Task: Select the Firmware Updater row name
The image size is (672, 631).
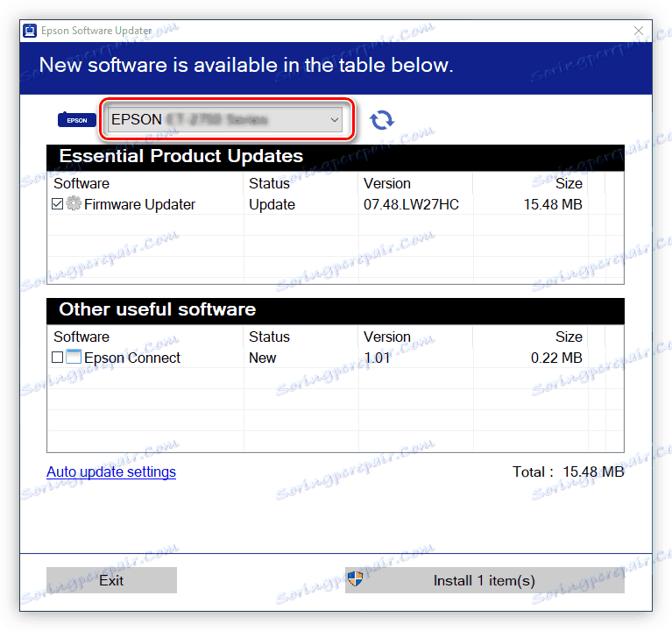Action: (x=139, y=204)
